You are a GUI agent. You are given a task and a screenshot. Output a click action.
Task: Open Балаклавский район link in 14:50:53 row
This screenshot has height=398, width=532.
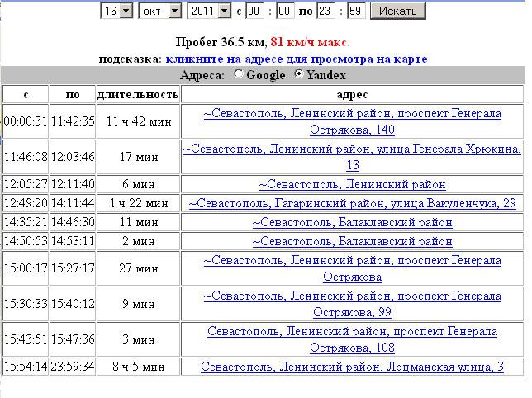point(352,242)
